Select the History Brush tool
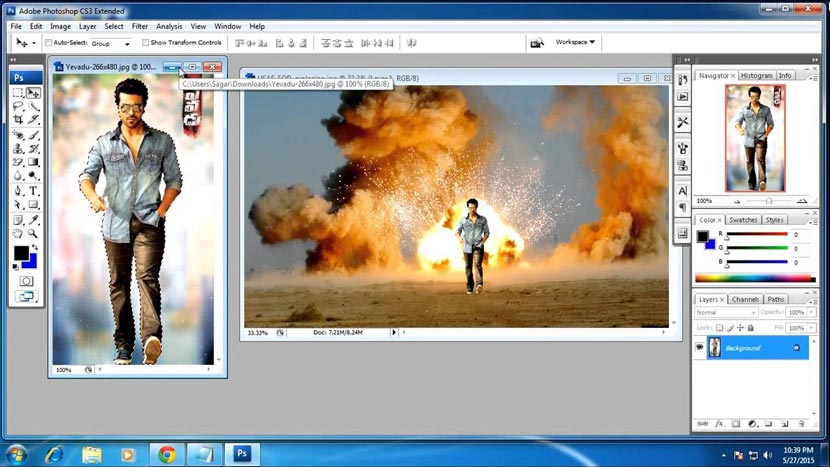This screenshot has height=467, width=830. pos(33,149)
